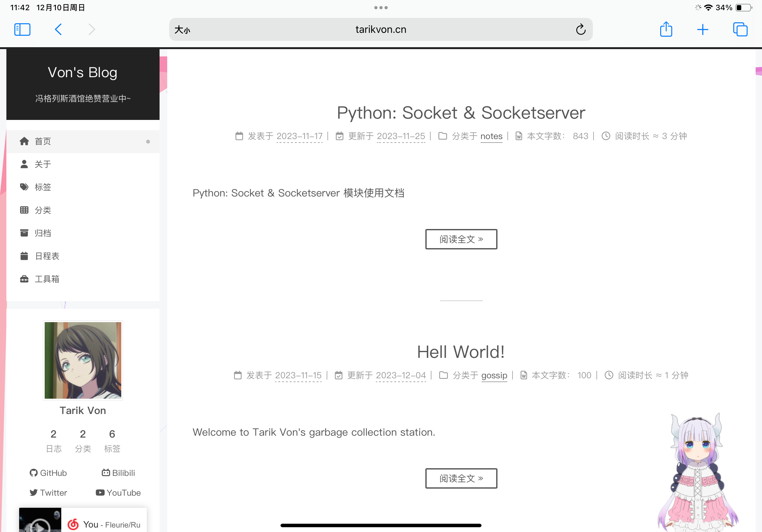762x532 pixels.
Task: Go to 归档 archive menu item
Action: [x=43, y=233]
